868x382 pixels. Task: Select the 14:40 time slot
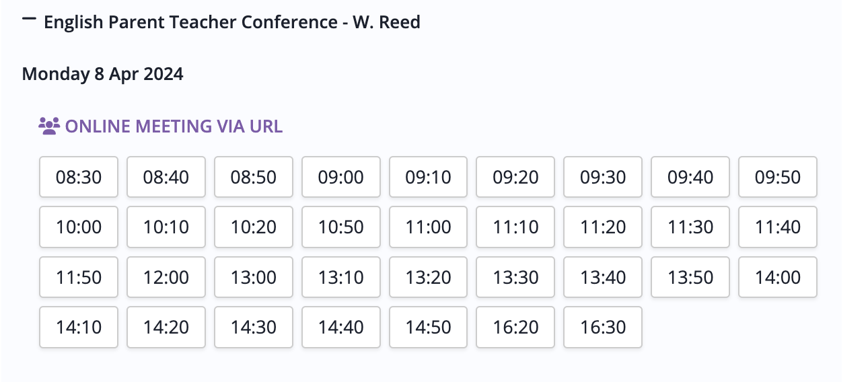[x=341, y=327]
